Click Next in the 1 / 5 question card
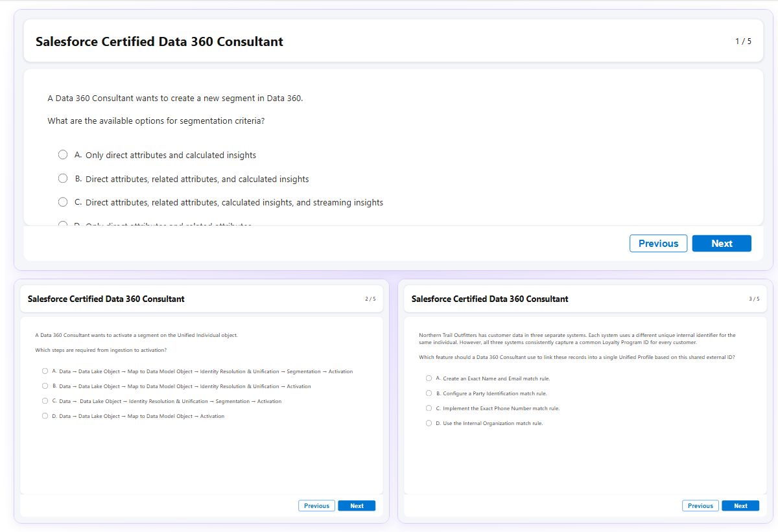The width and height of the screenshot is (778, 532). (x=722, y=244)
